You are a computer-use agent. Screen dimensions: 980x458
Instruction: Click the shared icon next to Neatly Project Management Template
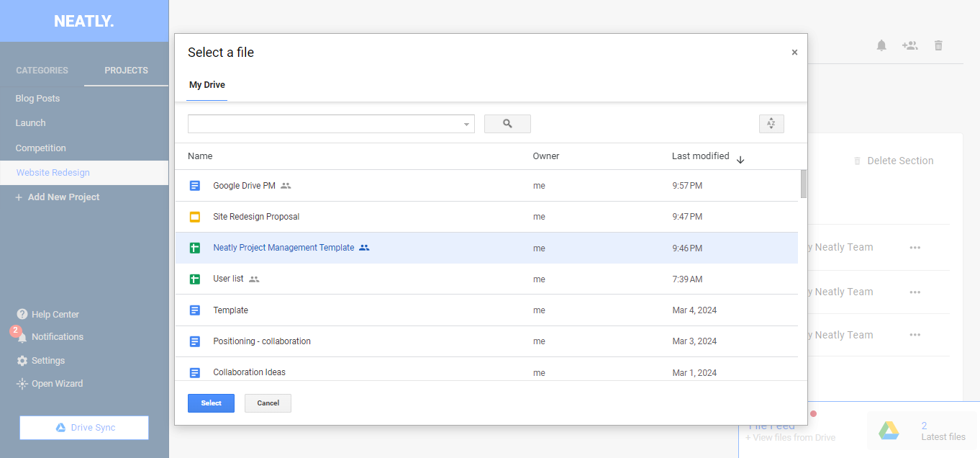click(364, 248)
